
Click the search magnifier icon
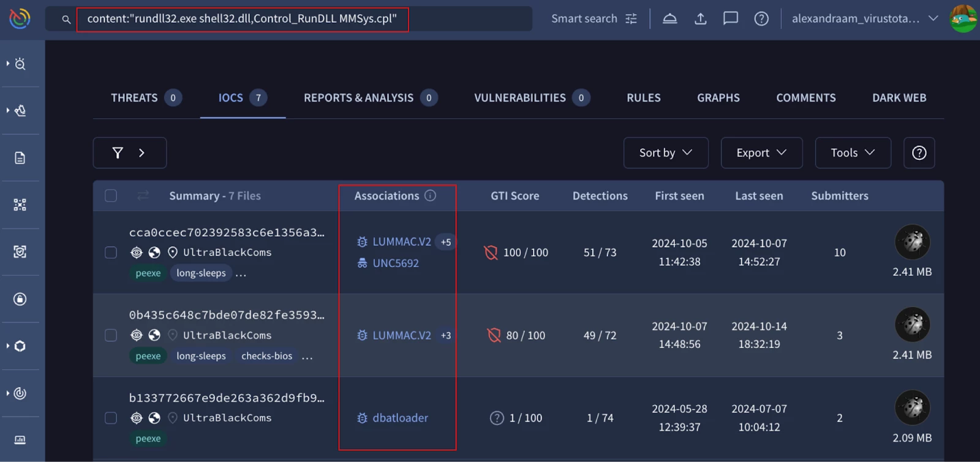66,20
